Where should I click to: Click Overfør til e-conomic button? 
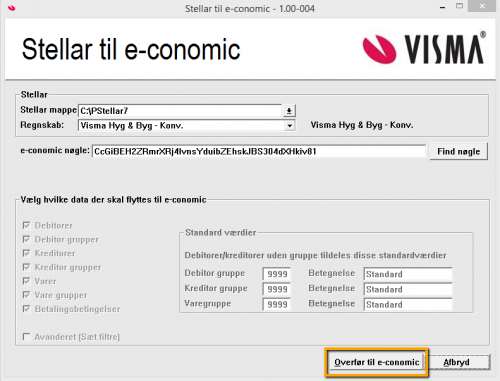click(377, 362)
